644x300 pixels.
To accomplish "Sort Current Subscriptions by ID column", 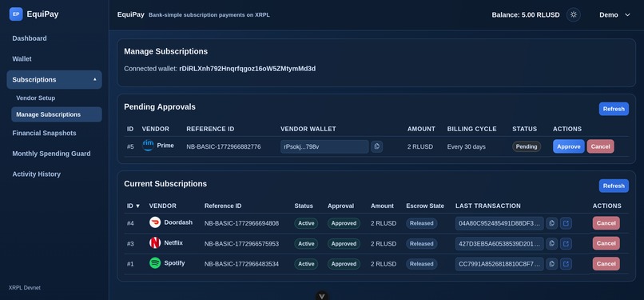I will click(133, 206).
